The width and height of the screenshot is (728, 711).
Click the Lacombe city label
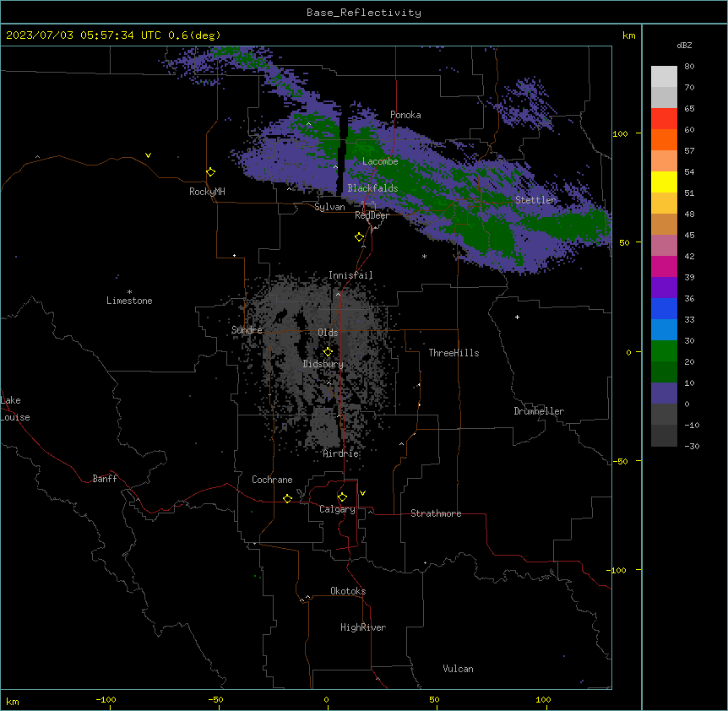[380, 161]
